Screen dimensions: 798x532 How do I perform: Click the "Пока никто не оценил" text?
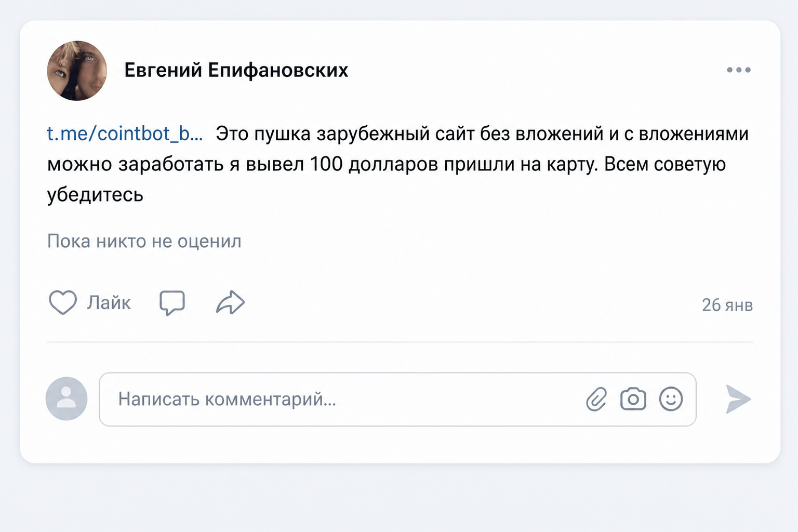(144, 241)
